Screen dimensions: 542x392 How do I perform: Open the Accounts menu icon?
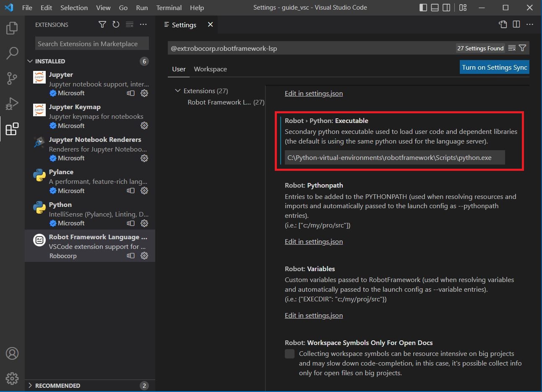pyautogui.click(x=12, y=353)
